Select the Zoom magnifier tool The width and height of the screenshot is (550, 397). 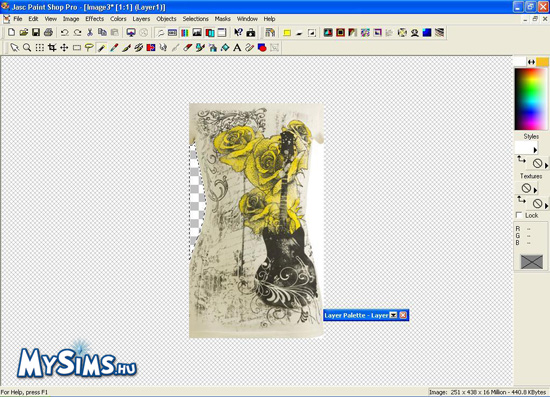click(x=27, y=47)
